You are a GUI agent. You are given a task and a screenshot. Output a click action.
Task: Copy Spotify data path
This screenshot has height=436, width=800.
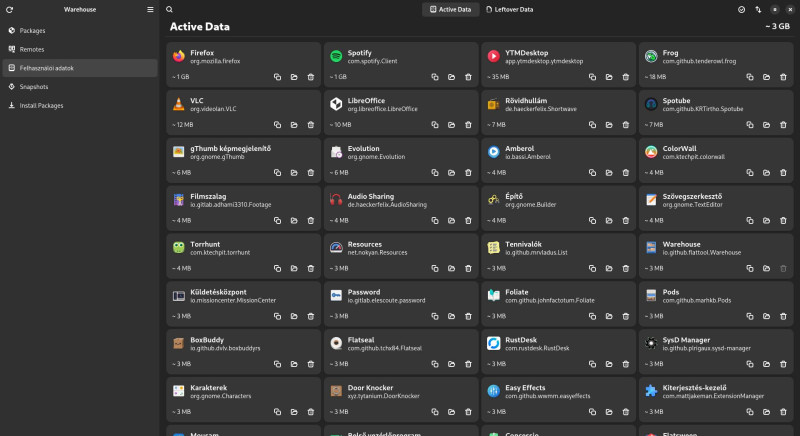tap(435, 77)
